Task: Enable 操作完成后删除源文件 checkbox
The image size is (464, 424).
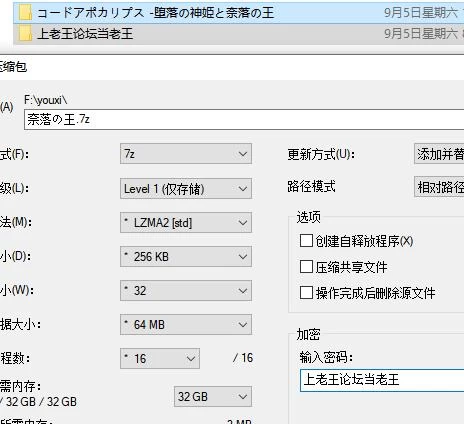Action: [x=306, y=293]
